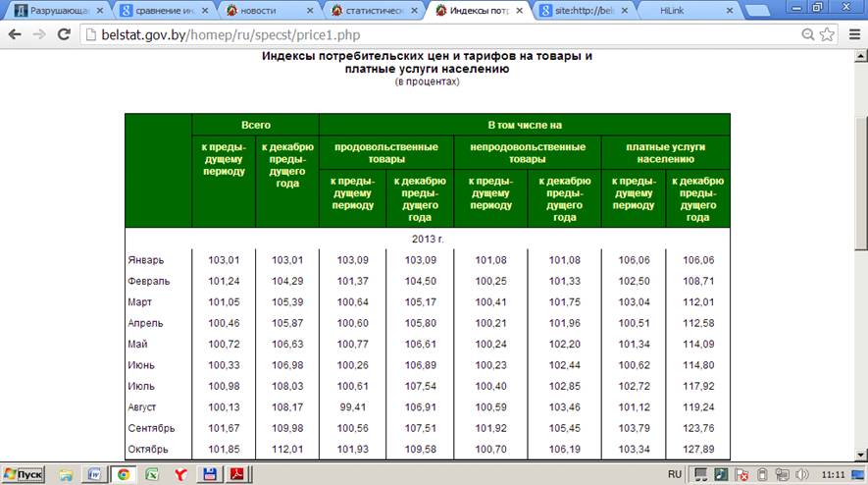868x485 pixels.
Task: Launch Adobe PDF reader from taskbar
Action: point(236,474)
